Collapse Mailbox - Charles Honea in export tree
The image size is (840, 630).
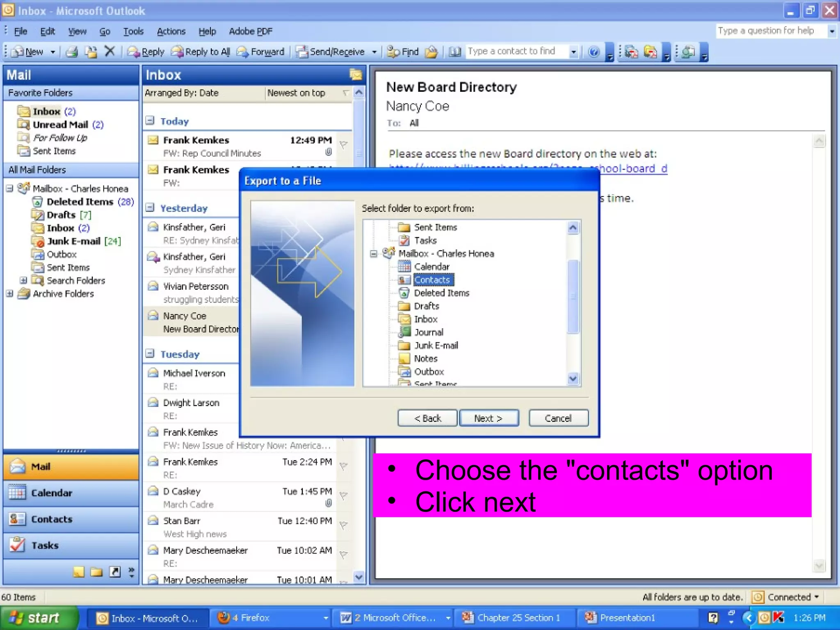click(x=373, y=254)
